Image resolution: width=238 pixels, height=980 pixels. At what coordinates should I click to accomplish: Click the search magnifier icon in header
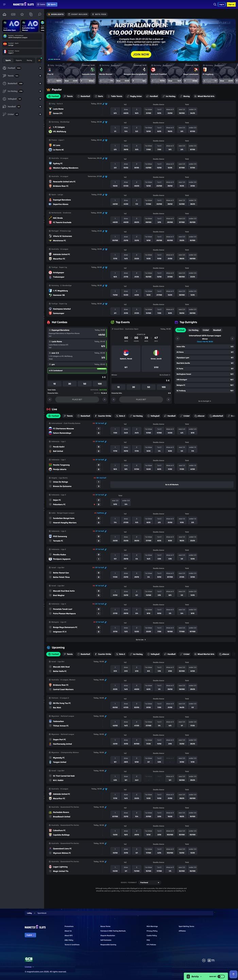(215, 4)
